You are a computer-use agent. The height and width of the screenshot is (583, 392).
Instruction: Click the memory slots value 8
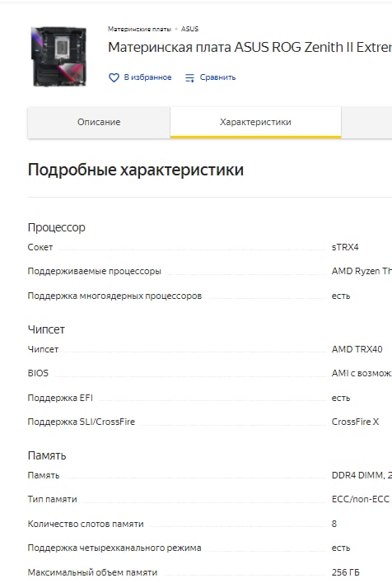pyautogui.click(x=334, y=524)
